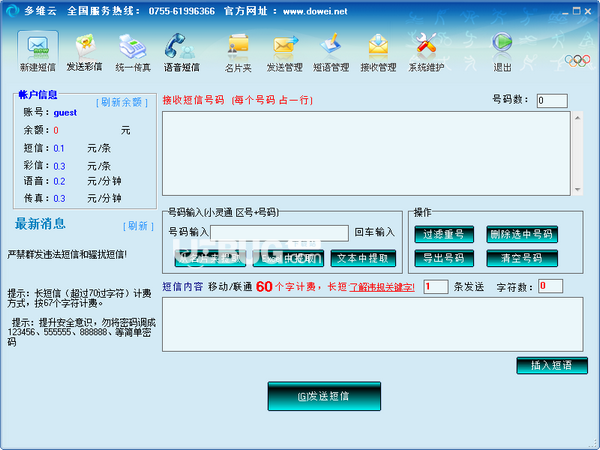Screen dimensions: 600x450
Task: Click the 刷新余额 link
Action: (x=122, y=102)
